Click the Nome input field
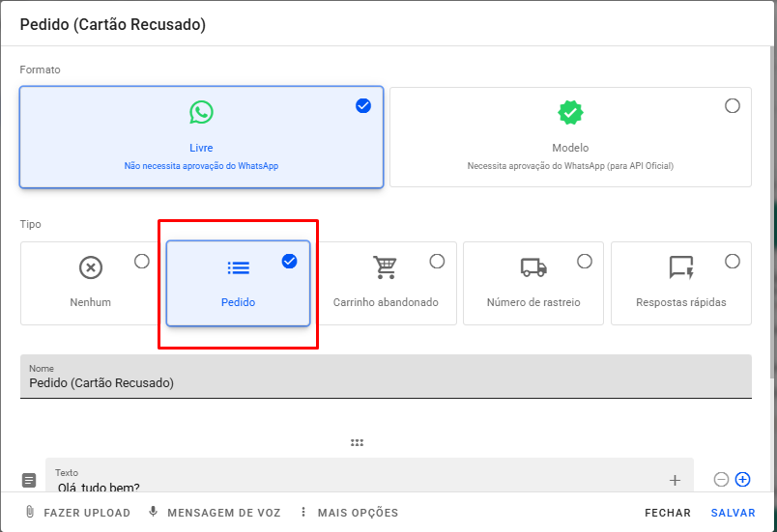Image resolution: width=777 pixels, height=532 pixels. pyautogui.click(x=385, y=383)
